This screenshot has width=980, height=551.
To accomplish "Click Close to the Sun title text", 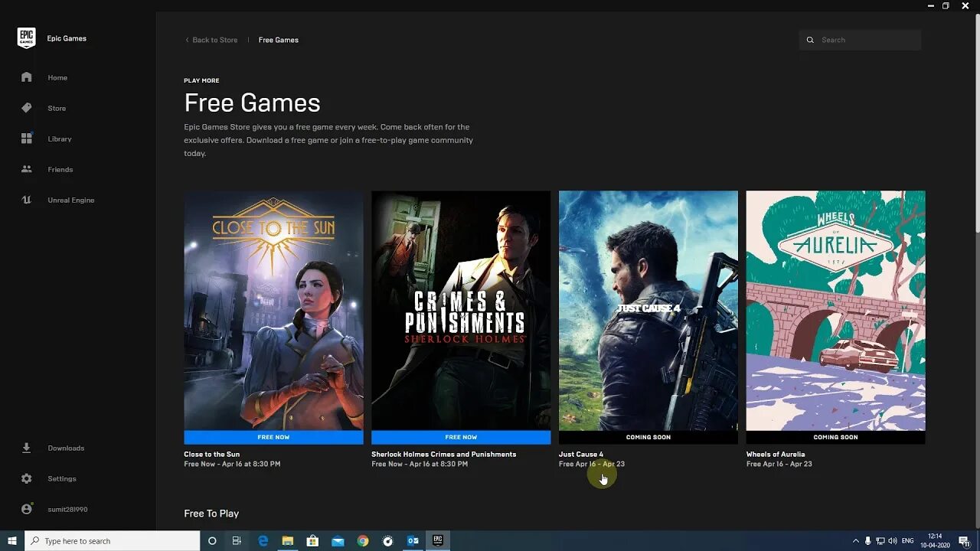I will pyautogui.click(x=212, y=454).
